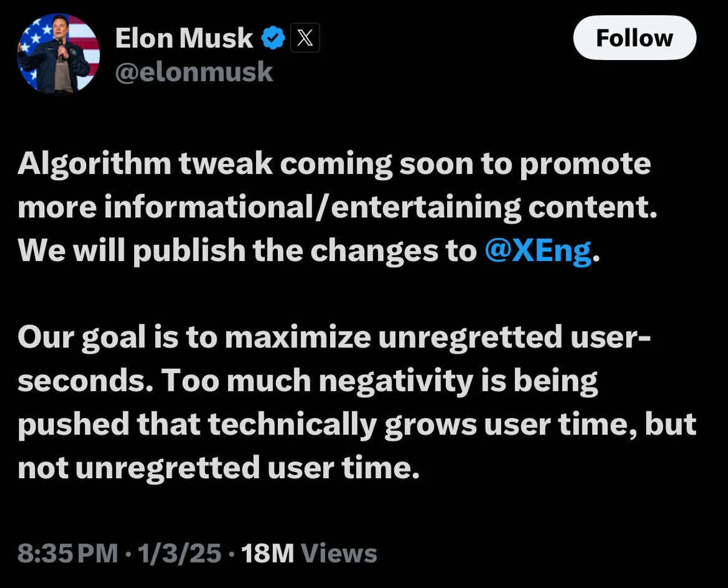Open the @elonmusk handle

click(194, 72)
